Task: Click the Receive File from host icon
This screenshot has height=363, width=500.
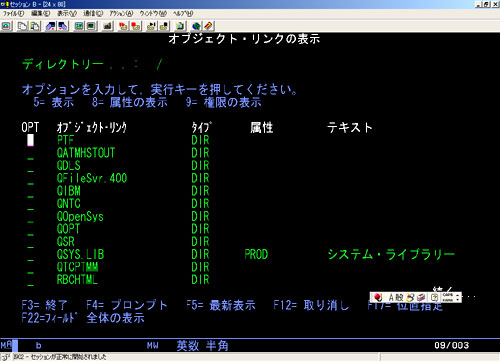Action: tap(62, 26)
